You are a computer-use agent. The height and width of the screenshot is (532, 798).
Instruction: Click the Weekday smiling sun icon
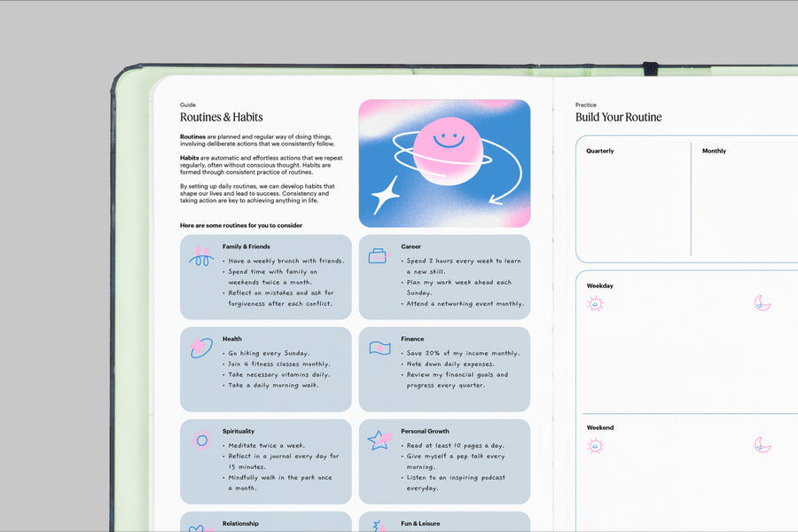595,304
